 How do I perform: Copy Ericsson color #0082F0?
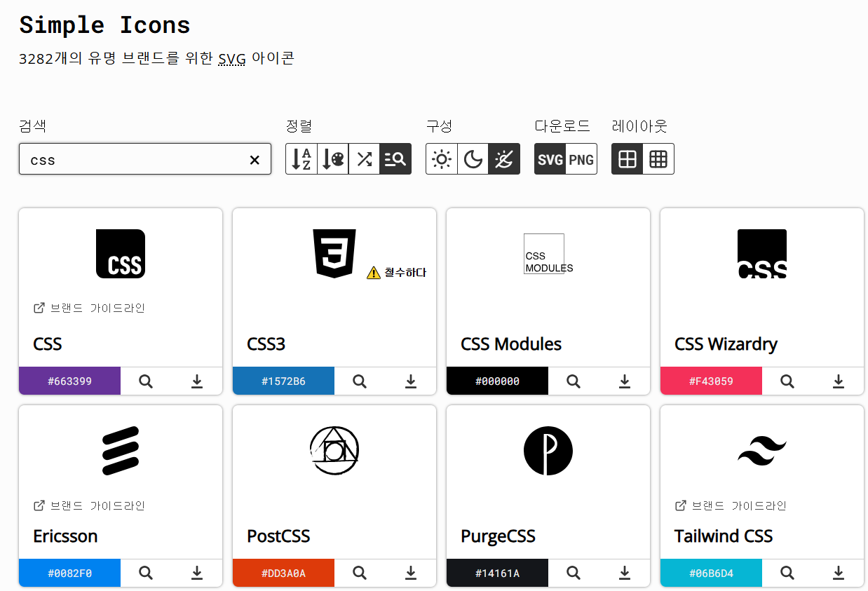69,573
